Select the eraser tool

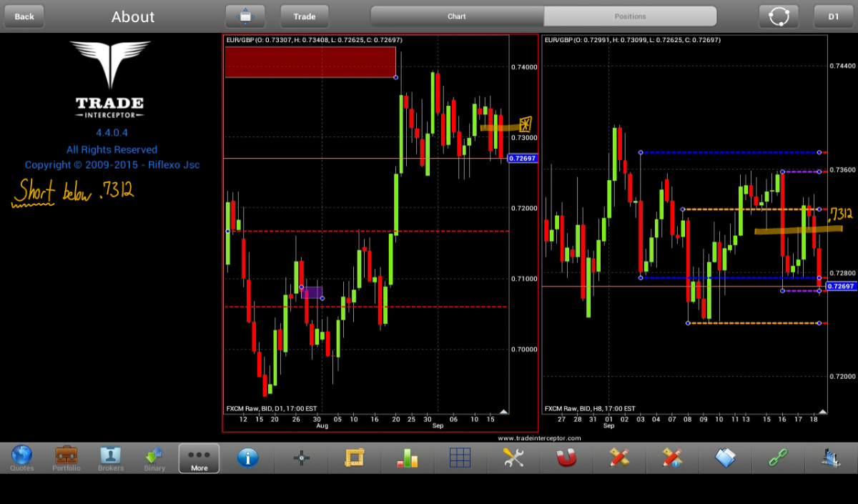pyautogui.click(x=725, y=458)
